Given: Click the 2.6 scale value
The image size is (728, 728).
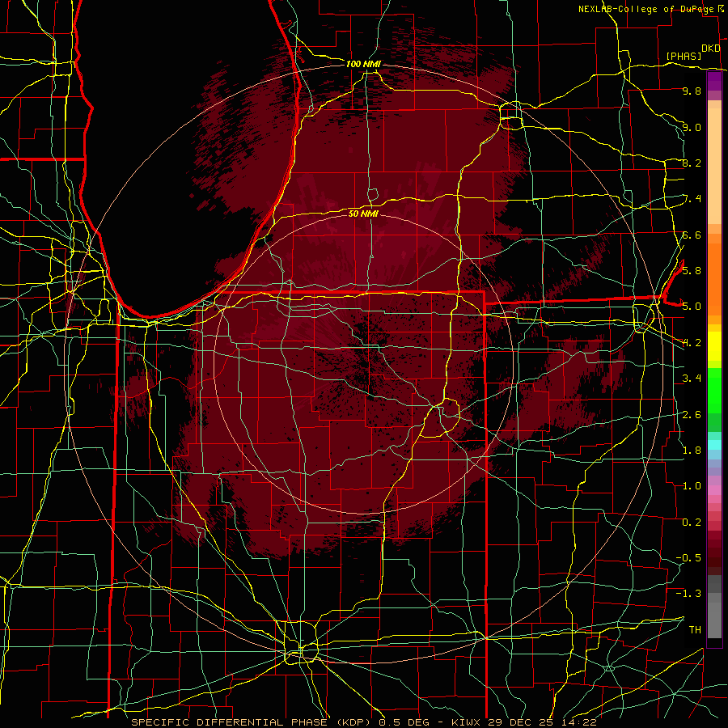Looking at the screenshot, I should (x=692, y=414).
